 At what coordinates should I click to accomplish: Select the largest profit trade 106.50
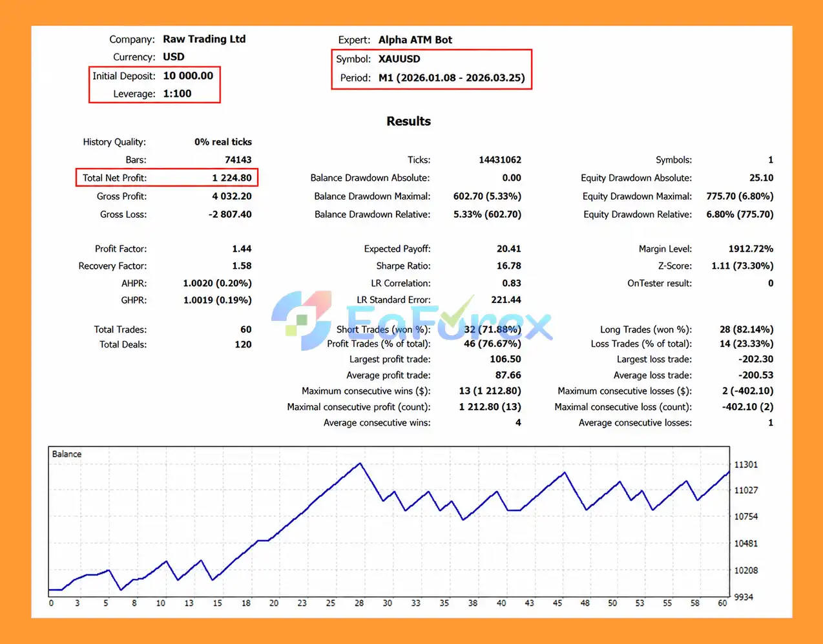pos(505,359)
